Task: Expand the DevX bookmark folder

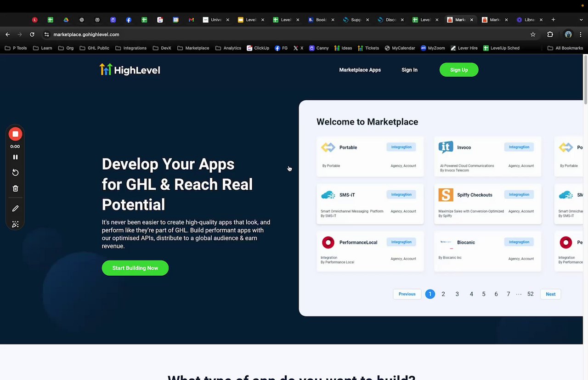Action: pos(162,48)
